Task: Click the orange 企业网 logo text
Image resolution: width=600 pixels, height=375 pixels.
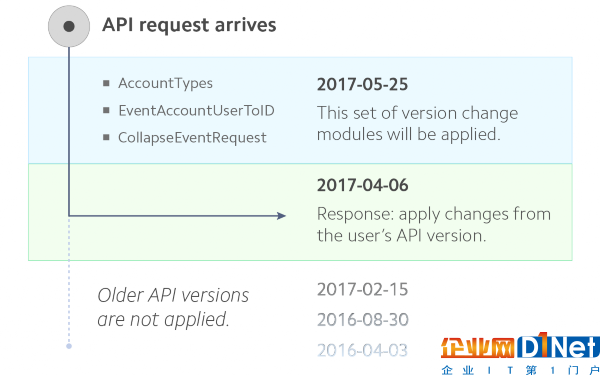Action: (x=478, y=348)
